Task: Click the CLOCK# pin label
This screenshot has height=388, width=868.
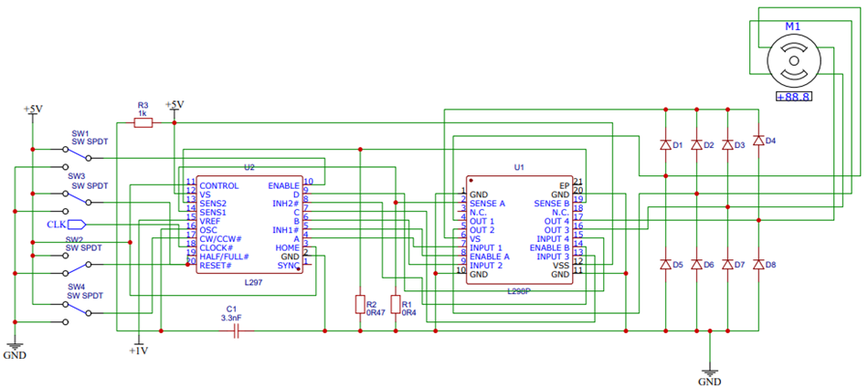Action: (x=215, y=247)
